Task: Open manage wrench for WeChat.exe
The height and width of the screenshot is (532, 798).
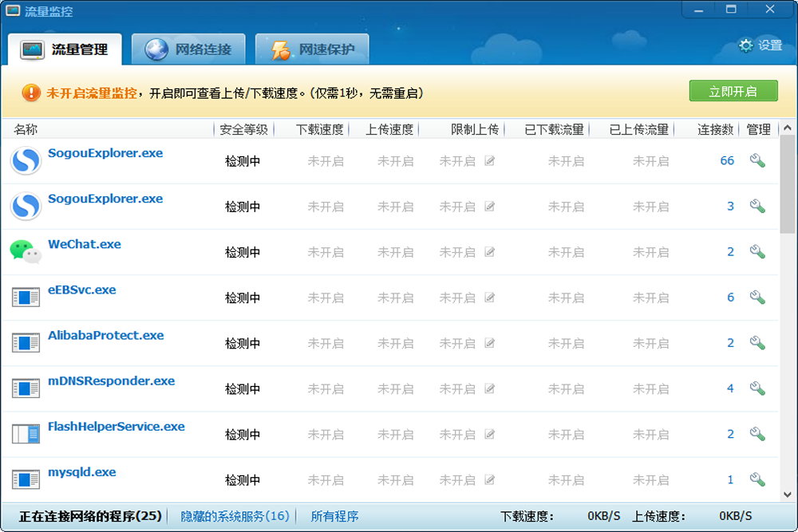Action: [757, 252]
